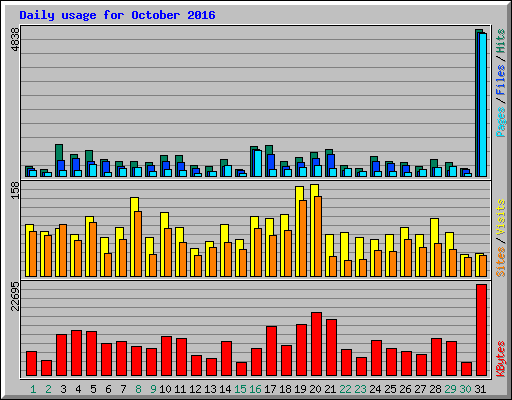Click the blue Files bar for day 17

(x=271, y=165)
